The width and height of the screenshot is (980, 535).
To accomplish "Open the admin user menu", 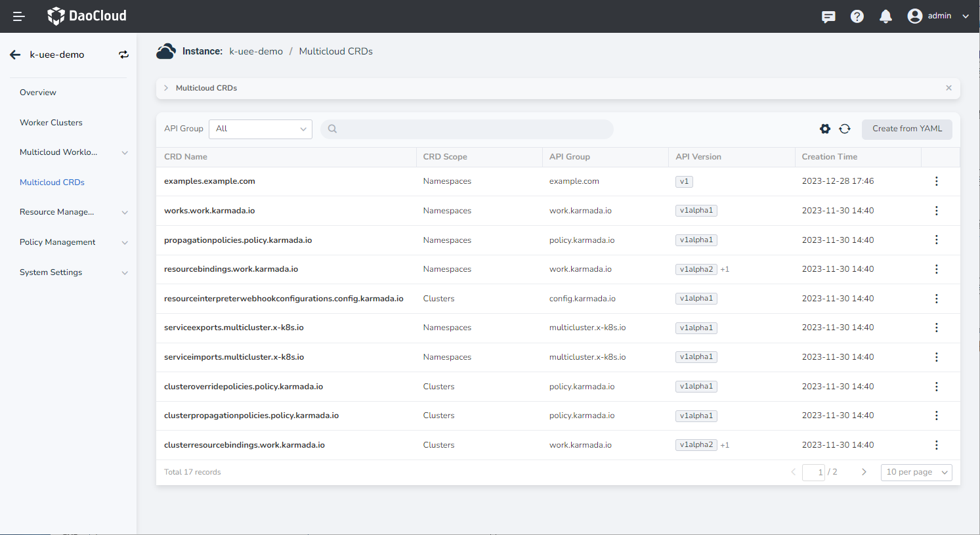I will (x=938, y=16).
